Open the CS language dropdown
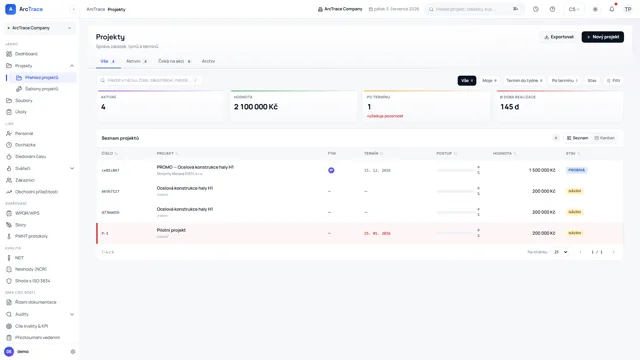The width and height of the screenshot is (640, 360). 573,9
